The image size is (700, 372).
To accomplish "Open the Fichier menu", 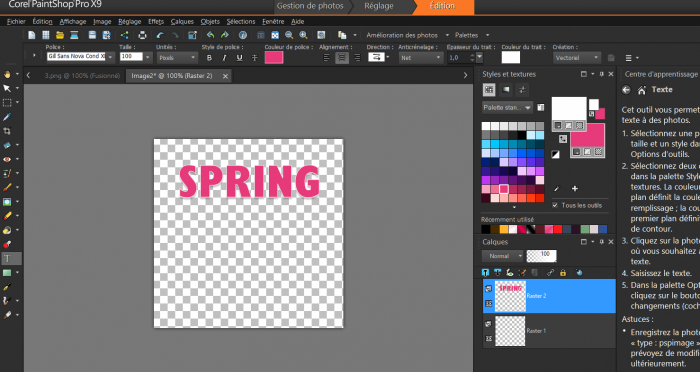I will [x=16, y=21].
